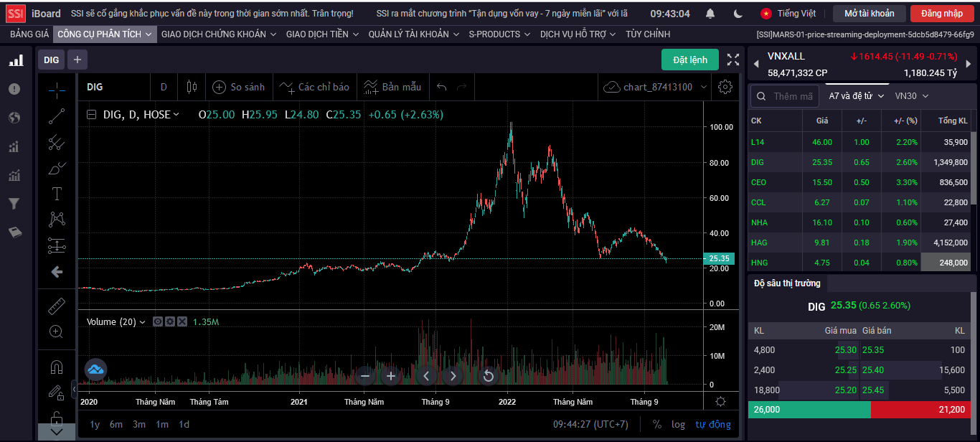Image resolution: width=980 pixels, height=442 pixels.
Task: Undo the last chart action
Action: pos(442,87)
